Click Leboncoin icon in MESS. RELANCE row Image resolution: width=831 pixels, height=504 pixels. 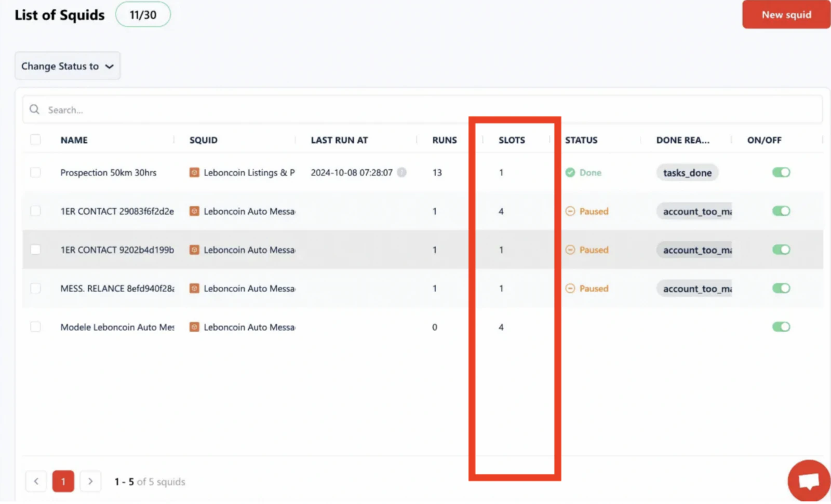pos(194,288)
